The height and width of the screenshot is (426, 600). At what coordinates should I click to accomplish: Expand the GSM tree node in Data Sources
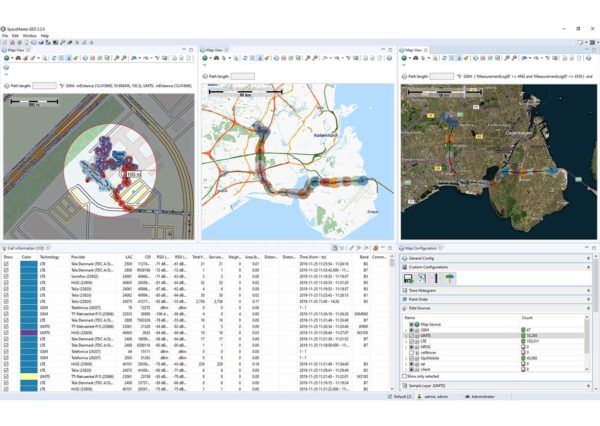click(x=406, y=330)
